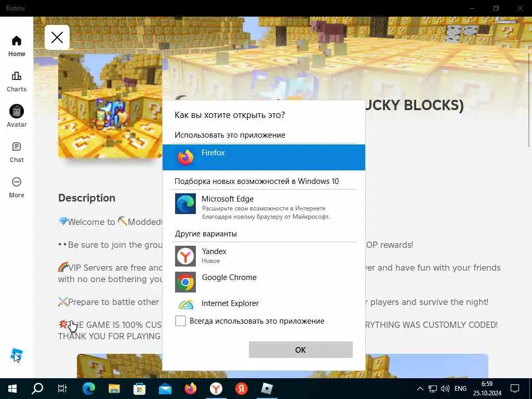532x399 pixels.
Task: Open the Windows Start menu
Action: coord(12,389)
